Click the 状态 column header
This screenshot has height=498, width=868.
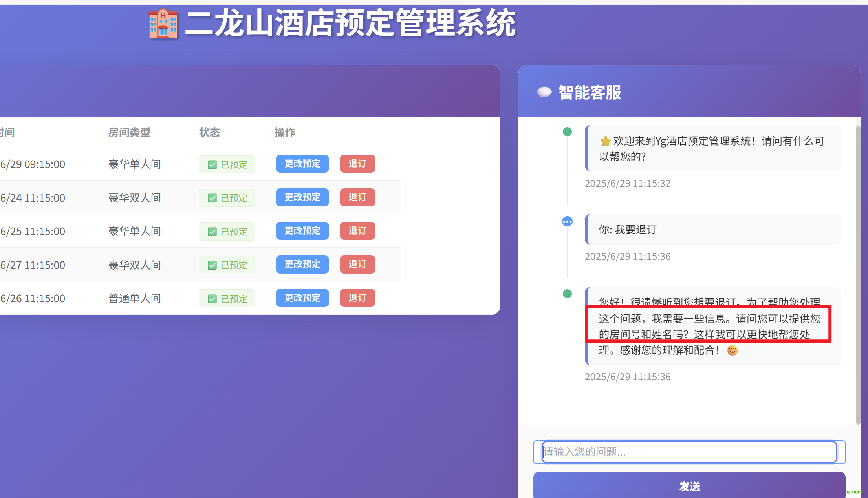tap(209, 132)
